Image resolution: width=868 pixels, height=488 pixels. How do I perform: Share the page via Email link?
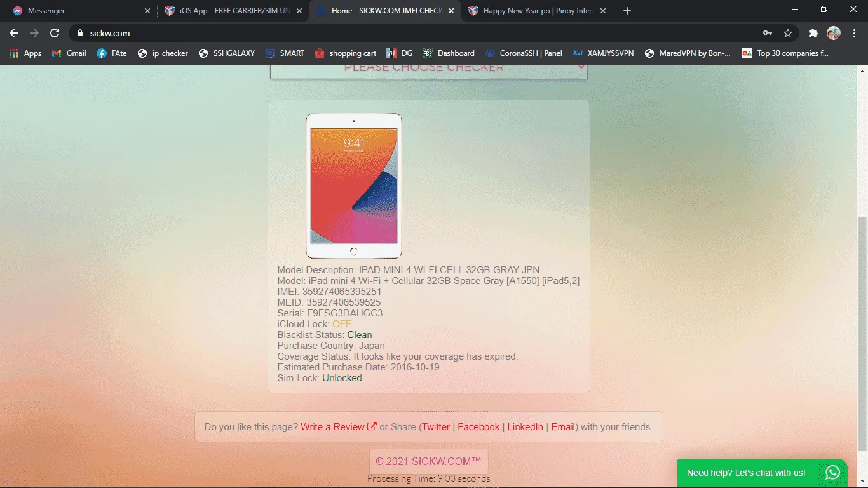click(563, 427)
